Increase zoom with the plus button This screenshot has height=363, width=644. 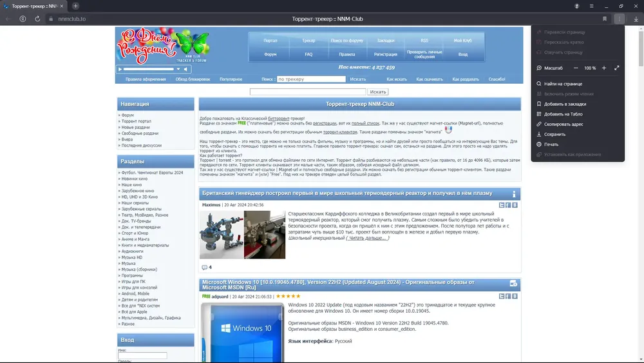pos(604,68)
